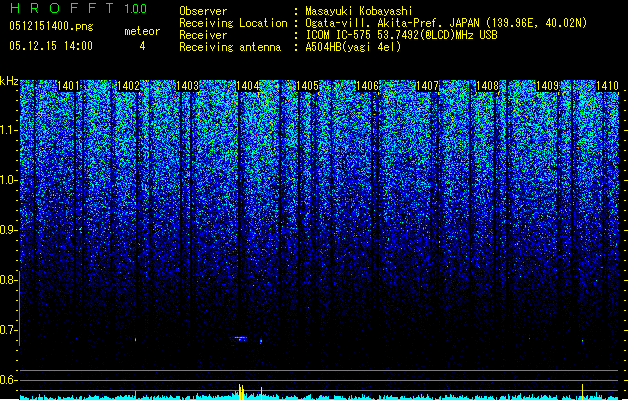Click the 1406 time marker
629x400 pixels.
click(x=367, y=86)
